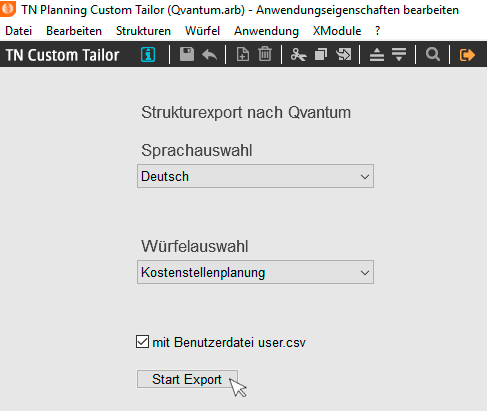Viewport: 487px width, 411px height.
Task: Click the magnifying glass search icon
Action: click(433, 54)
